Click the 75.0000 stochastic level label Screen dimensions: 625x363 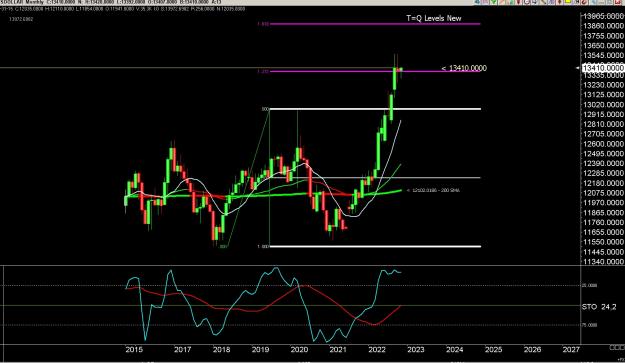591,325
